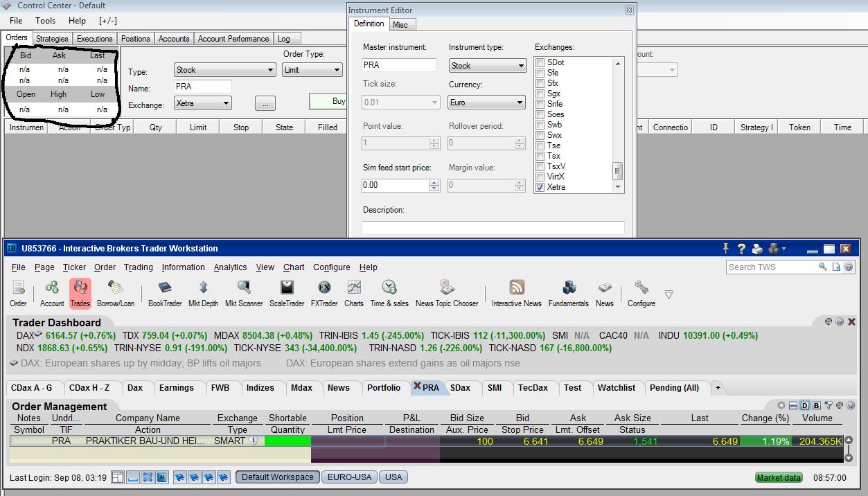
Task: Click the magnifier icon in Search TWS box
Action: [823, 267]
